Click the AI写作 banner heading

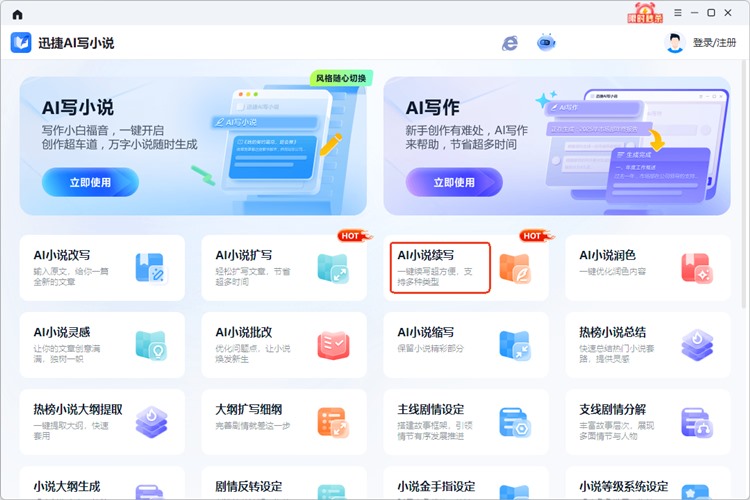click(432, 108)
